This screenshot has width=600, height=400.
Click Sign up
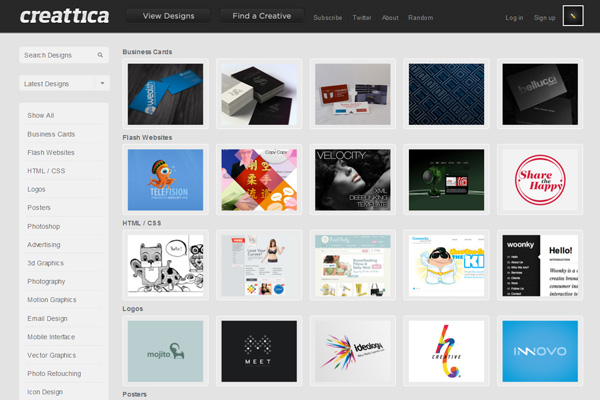point(544,18)
